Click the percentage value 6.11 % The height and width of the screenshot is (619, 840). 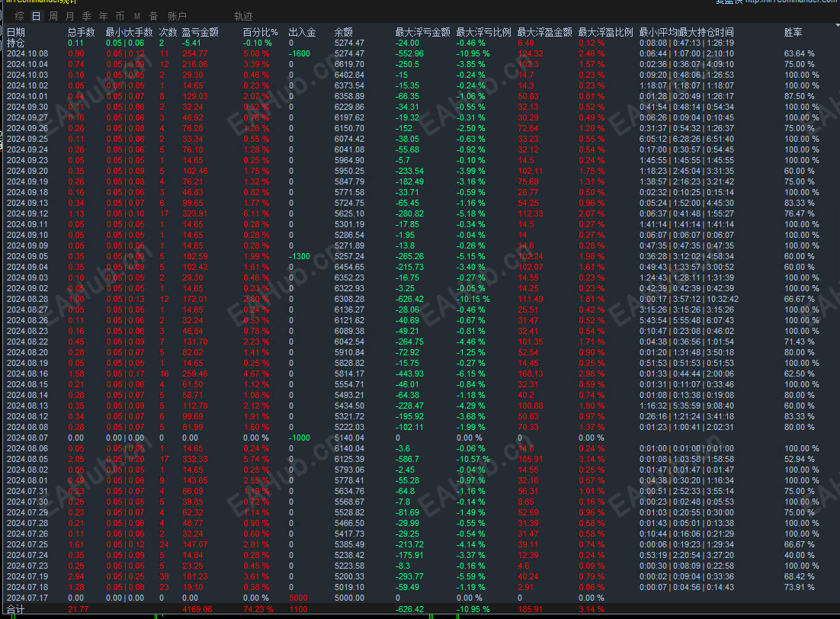256,214
